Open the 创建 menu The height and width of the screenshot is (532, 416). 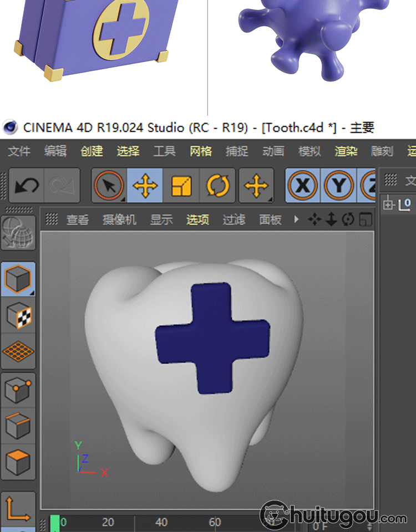[92, 151]
